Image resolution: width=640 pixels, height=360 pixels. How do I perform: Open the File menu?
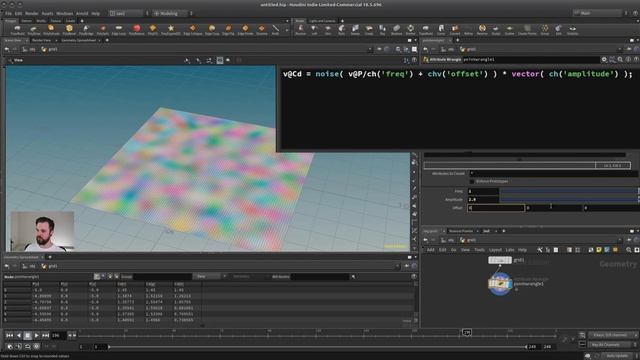pyautogui.click(x=8, y=13)
